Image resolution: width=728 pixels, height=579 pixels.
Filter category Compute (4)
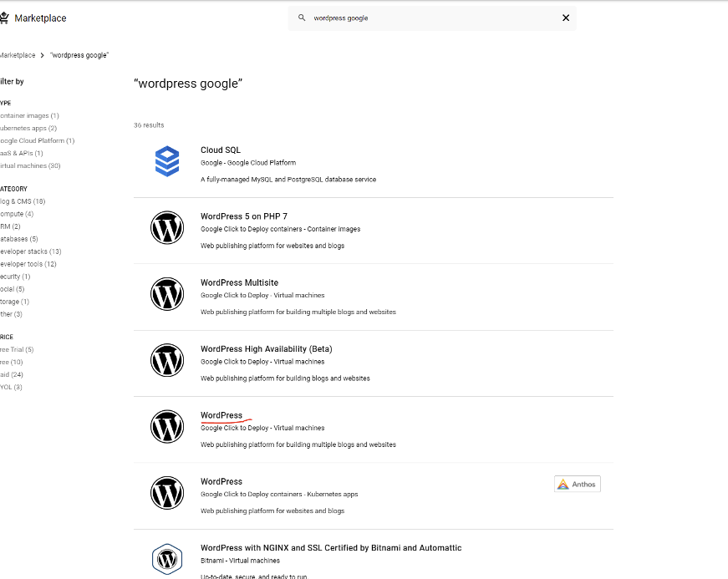click(x=17, y=214)
